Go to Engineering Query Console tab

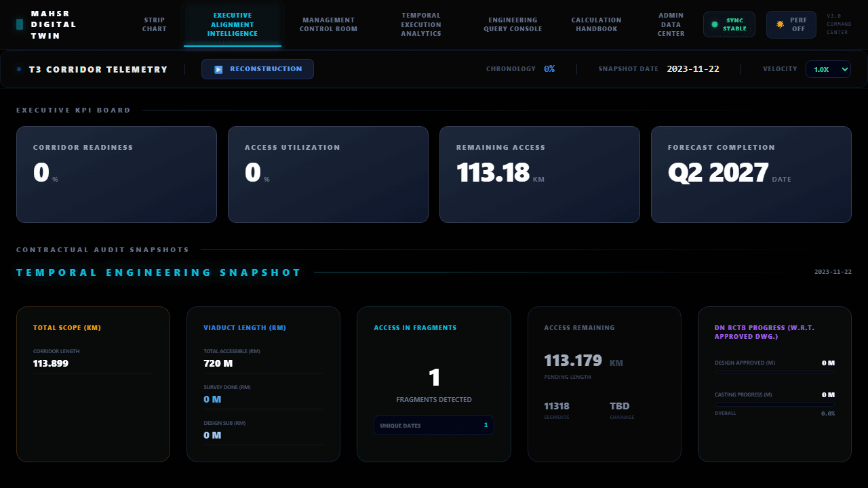513,24
